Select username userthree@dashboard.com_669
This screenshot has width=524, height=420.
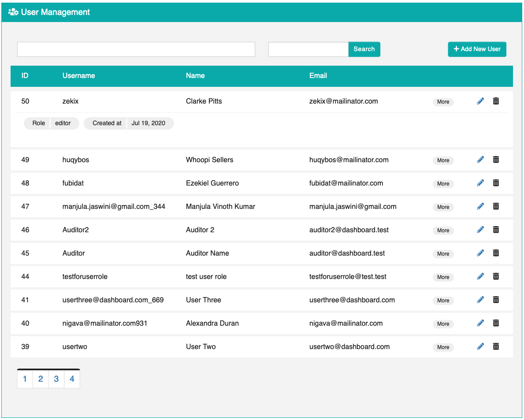tap(113, 300)
